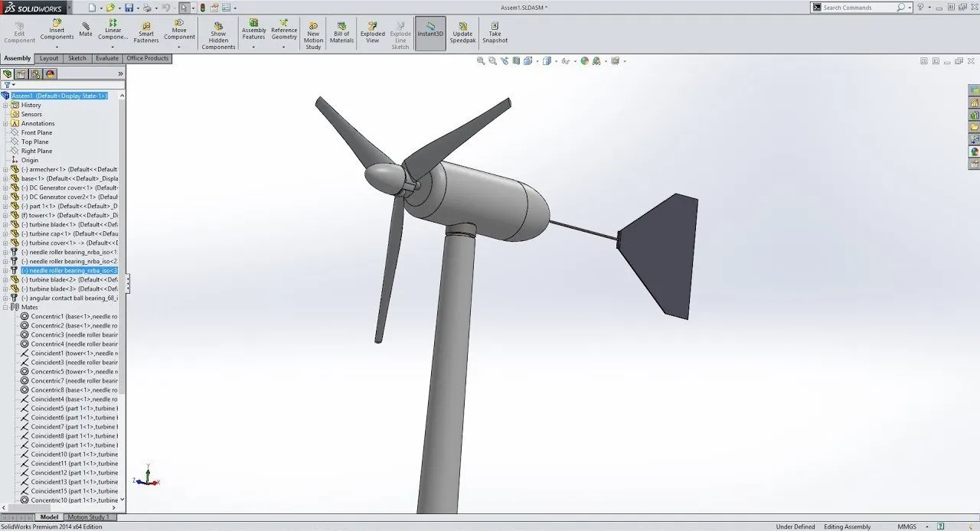The image size is (980, 531).
Task: Start a New Motion Study
Action: click(313, 34)
